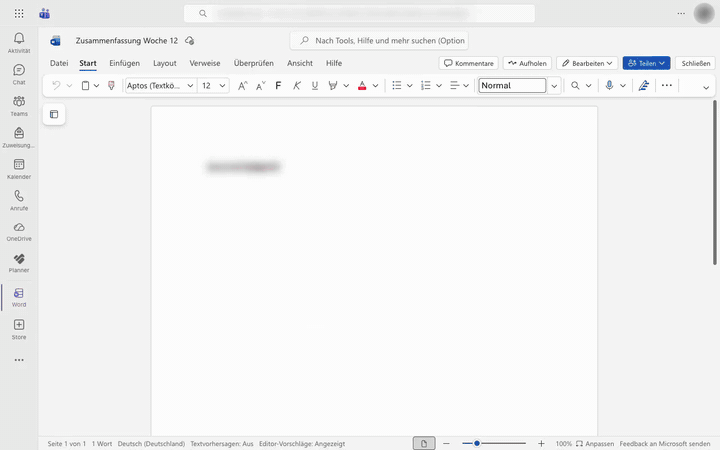Decrease font size with A-down icon
The height and width of the screenshot is (450, 720).
[x=260, y=85]
